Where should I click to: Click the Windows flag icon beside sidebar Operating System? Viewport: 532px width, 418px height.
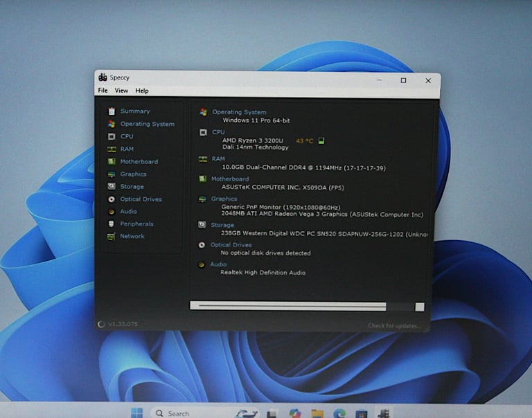point(112,124)
